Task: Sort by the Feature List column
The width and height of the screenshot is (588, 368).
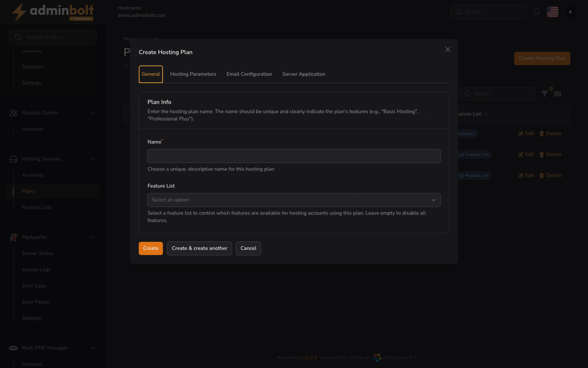Action: coord(472,114)
